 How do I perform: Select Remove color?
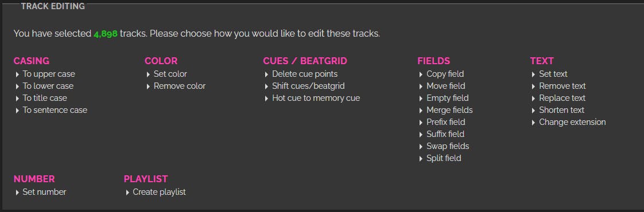180,86
